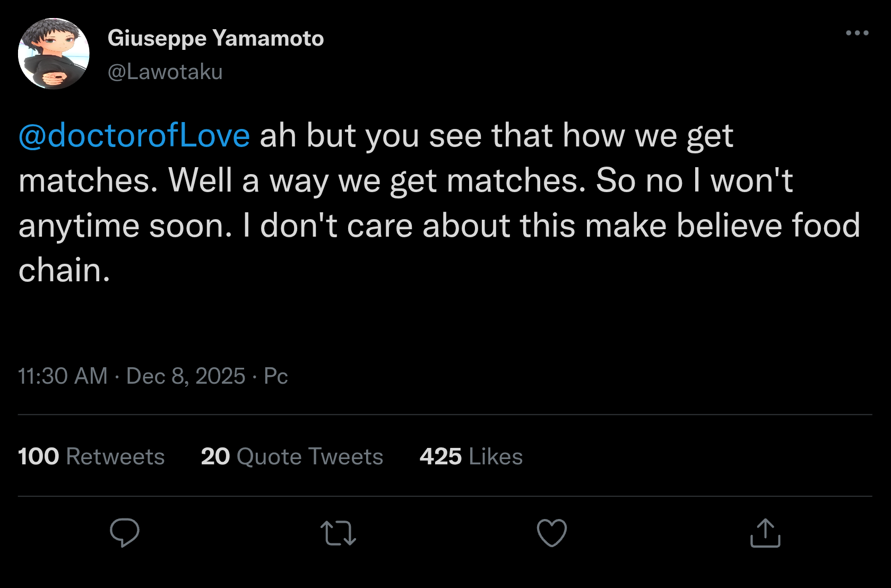This screenshot has width=891, height=588.
Task: Open the share tweet icon
Action: (765, 533)
